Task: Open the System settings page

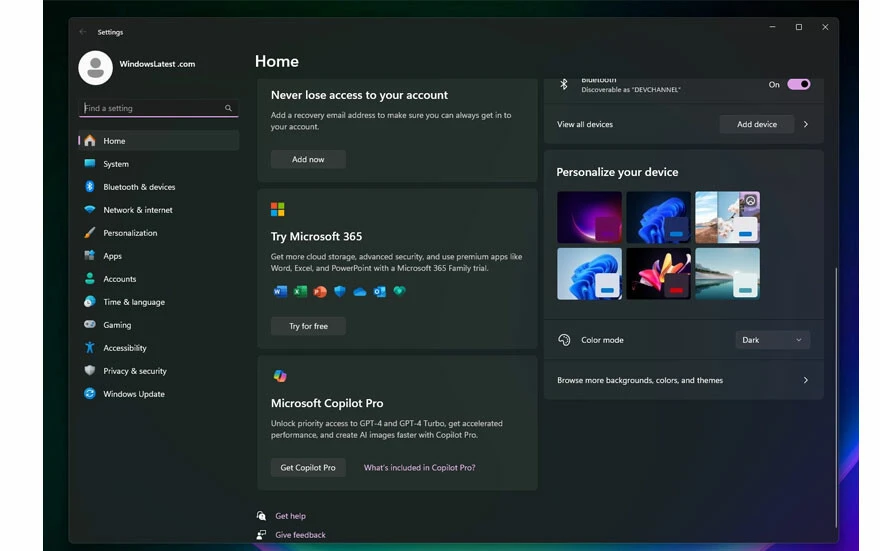Action: coord(159,163)
